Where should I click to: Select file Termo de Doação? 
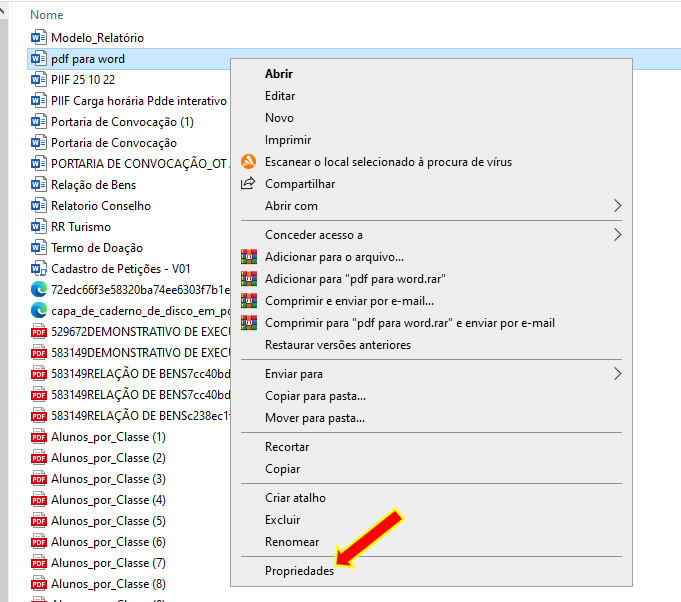(97, 248)
